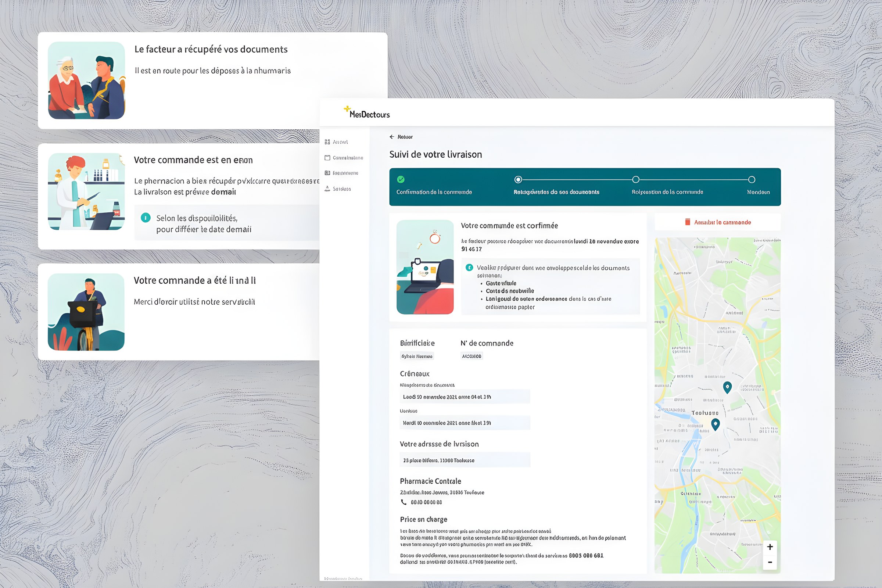This screenshot has height=588, width=882.
Task: Select the Confirmation de la commande step label
Action: click(434, 192)
